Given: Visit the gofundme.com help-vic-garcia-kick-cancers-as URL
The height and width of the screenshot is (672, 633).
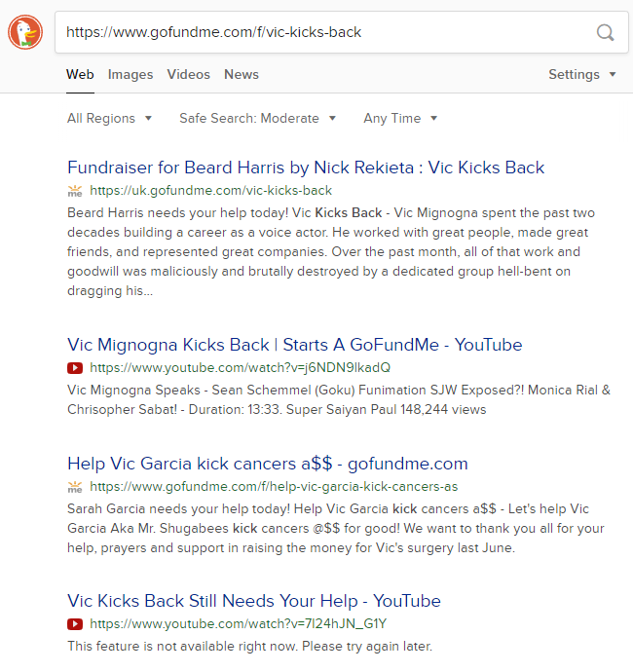Looking at the screenshot, I should coord(274,487).
